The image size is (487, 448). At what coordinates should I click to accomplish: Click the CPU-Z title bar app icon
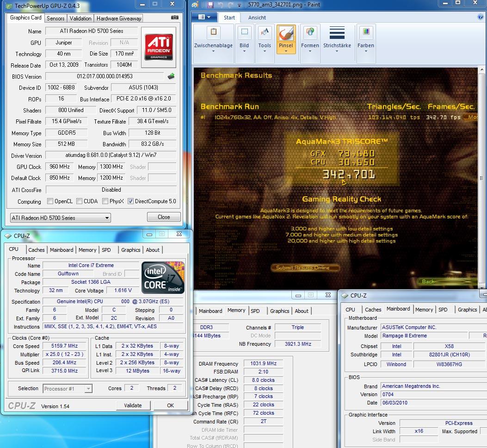click(8, 236)
